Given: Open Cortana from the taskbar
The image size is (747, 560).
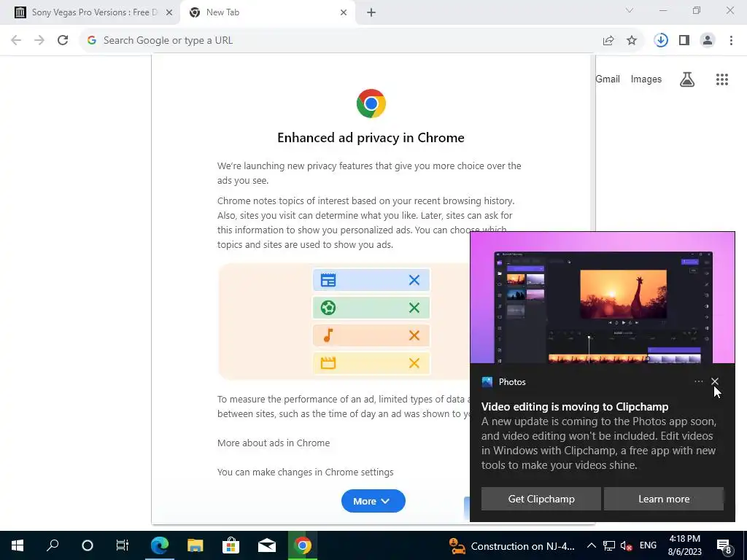Looking at the screenshot, I should pyautogui.click(x=88, y=545).
